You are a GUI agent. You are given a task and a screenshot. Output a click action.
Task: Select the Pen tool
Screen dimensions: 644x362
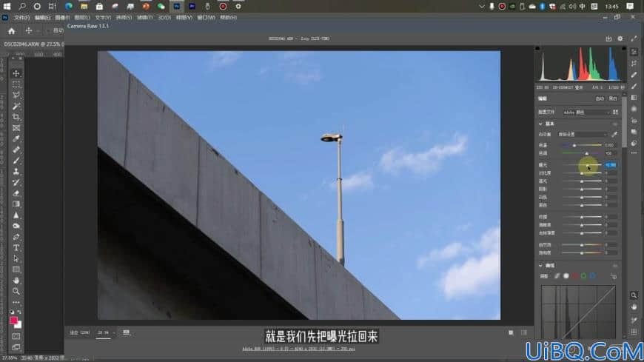coord(16,237)
